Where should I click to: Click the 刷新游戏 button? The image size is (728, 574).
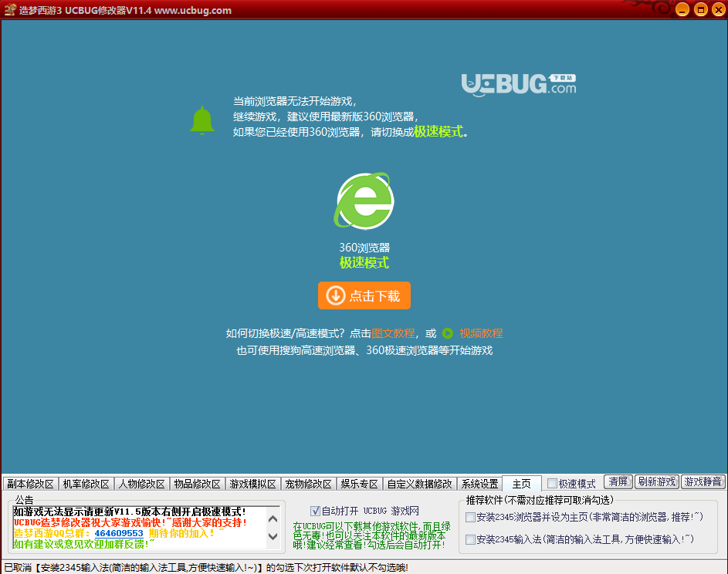656,481
